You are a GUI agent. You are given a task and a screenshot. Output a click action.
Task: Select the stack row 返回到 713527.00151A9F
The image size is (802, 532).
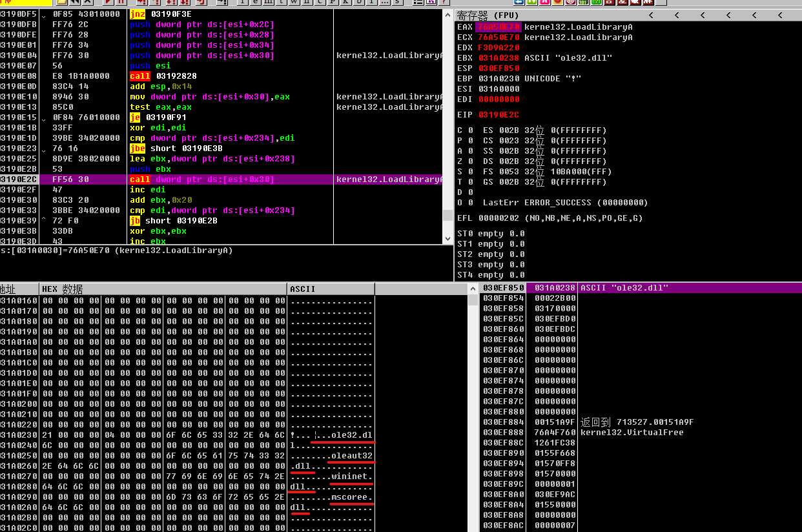coord(642,422)
